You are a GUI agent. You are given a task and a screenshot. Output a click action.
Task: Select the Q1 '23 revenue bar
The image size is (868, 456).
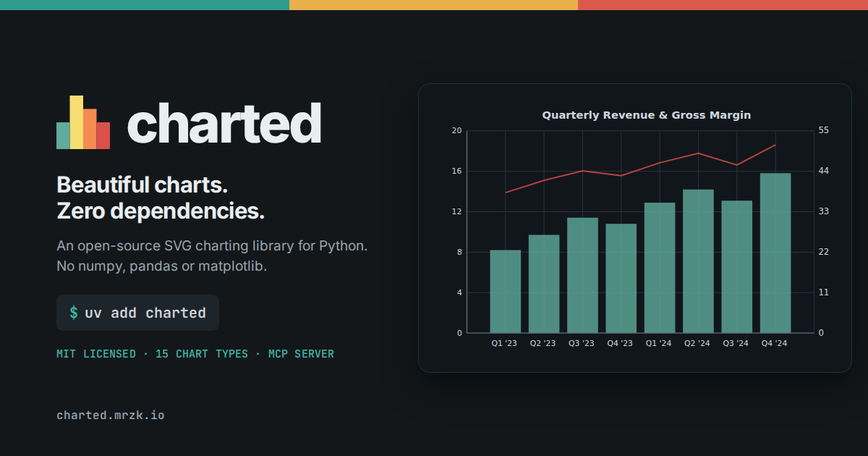coord(506,292)
